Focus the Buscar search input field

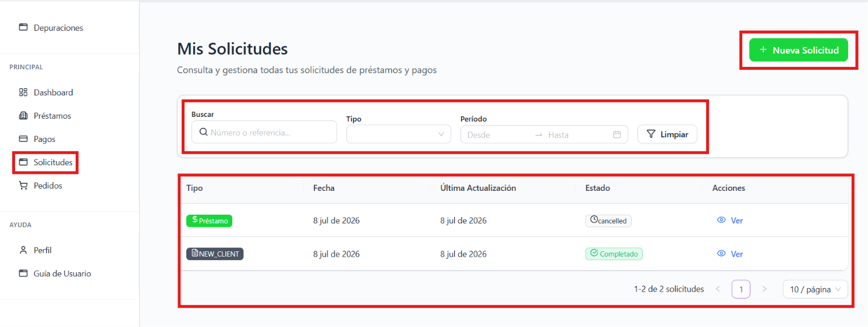click(264, 132)
